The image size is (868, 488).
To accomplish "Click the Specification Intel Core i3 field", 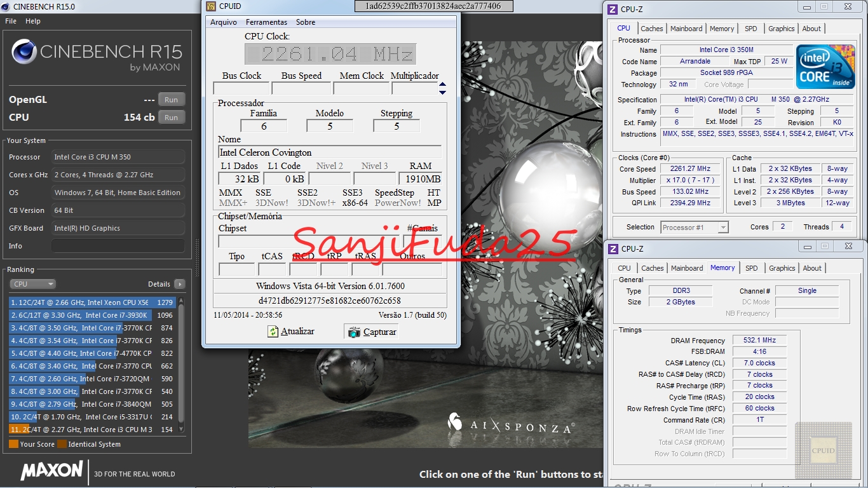I will coord(757,100).
